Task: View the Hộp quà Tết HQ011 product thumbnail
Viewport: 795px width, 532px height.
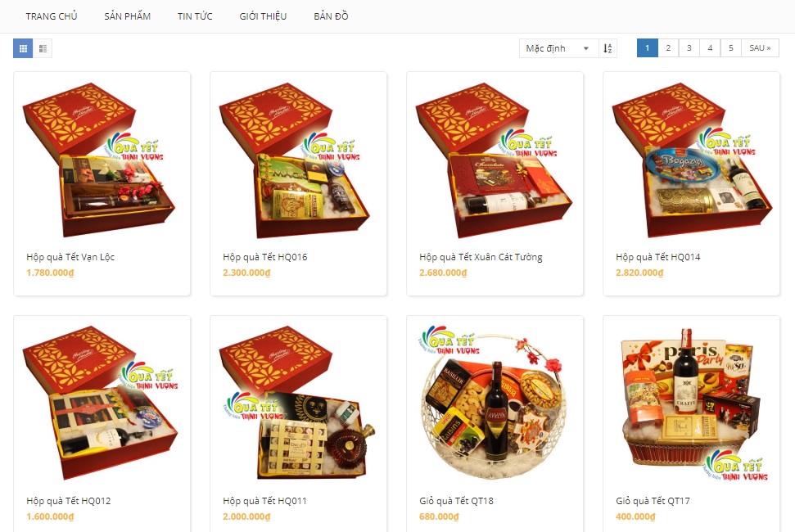Action: (298, 404)
